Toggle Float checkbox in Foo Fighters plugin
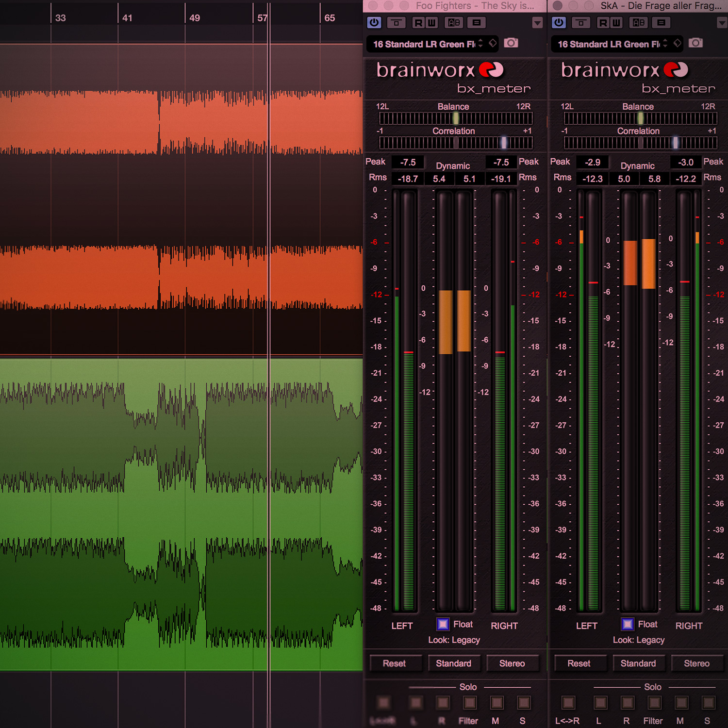Screen dimensions: 728x728 (443, 624)
